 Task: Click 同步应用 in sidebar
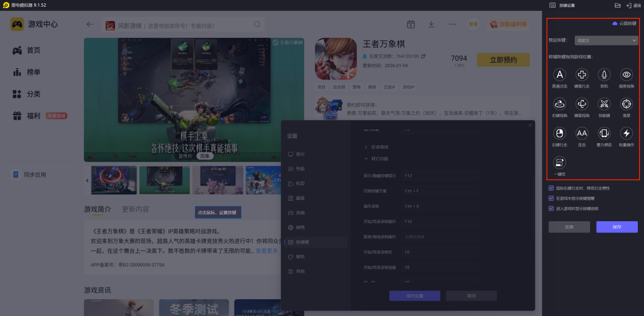click(30, 175)
